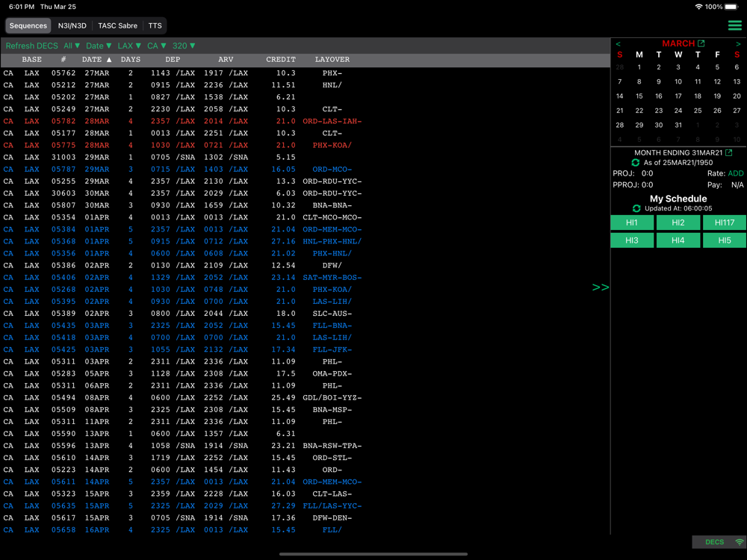Viewport: 747px width, 560px height.
Task: Go to previous month in calendar
Action: tap(619, 44)
